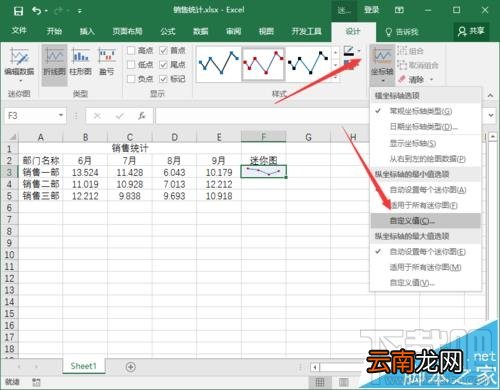Switch to the Developer (开发工具) tab

pyautogui.click(x=306, y=31)
